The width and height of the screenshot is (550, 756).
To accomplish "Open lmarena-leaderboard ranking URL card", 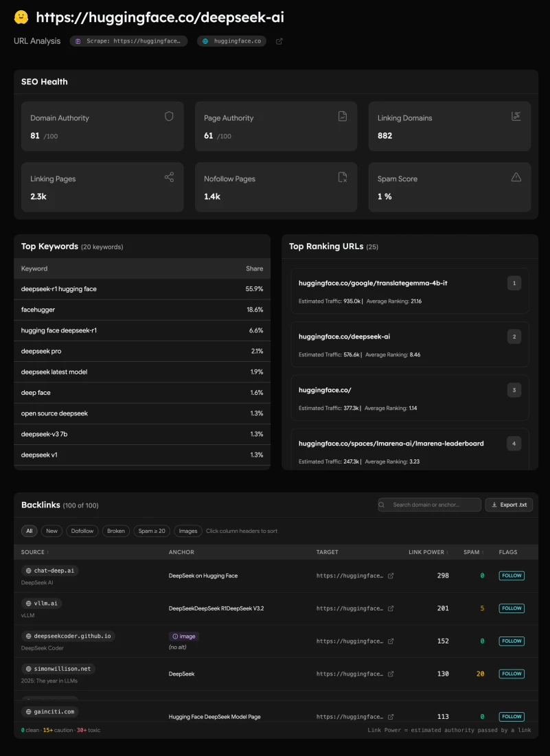I will (410, 449).
